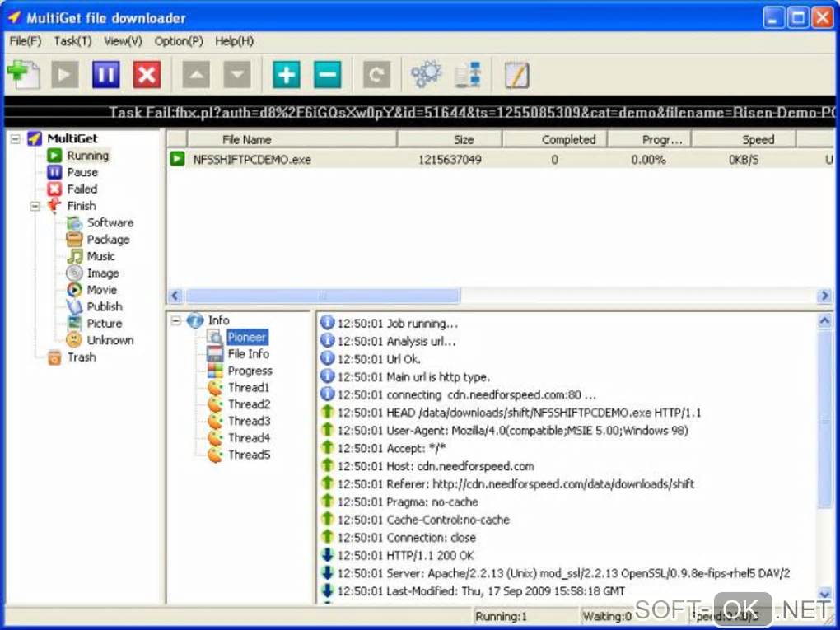Select the Movie folder
The height and width of the screenshot is (630, 840).
coord(102,290)
